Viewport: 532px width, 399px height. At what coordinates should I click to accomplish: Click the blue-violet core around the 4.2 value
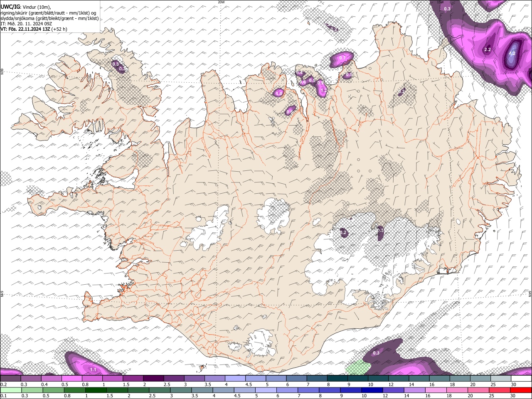513,53
